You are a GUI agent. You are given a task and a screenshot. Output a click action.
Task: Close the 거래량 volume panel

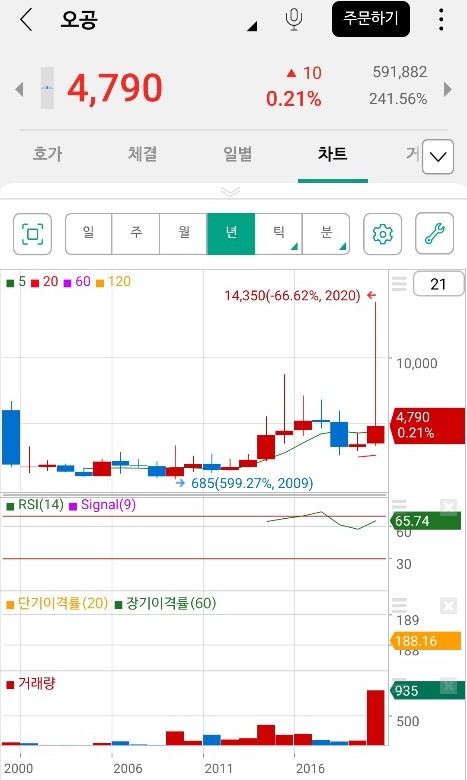tap(448, 685)
